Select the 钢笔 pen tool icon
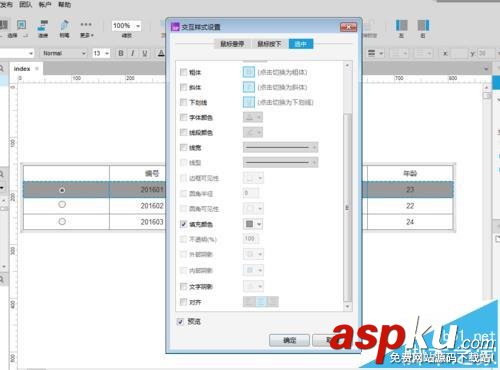This screenshot has width=500, height=370. [64, 26]
